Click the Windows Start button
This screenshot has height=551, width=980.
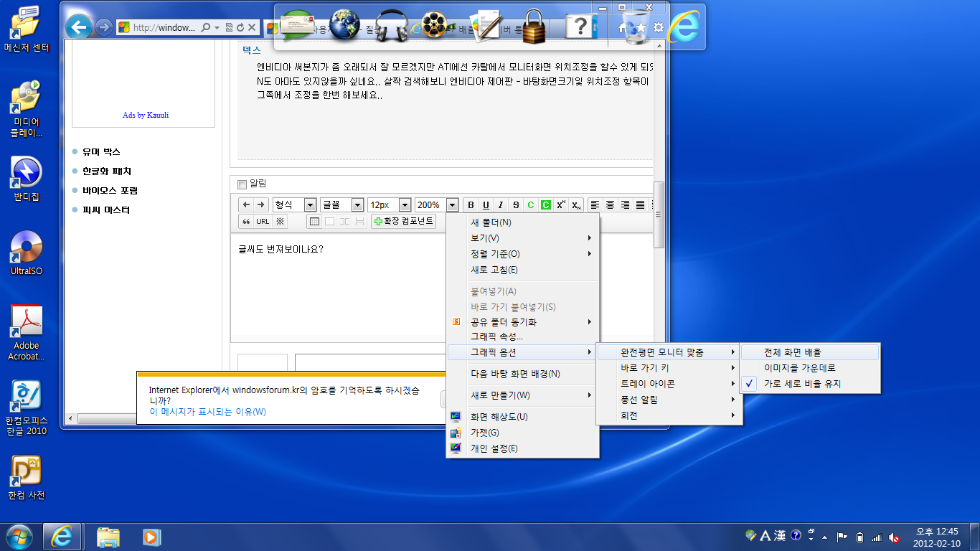click(x=19, y=536)
